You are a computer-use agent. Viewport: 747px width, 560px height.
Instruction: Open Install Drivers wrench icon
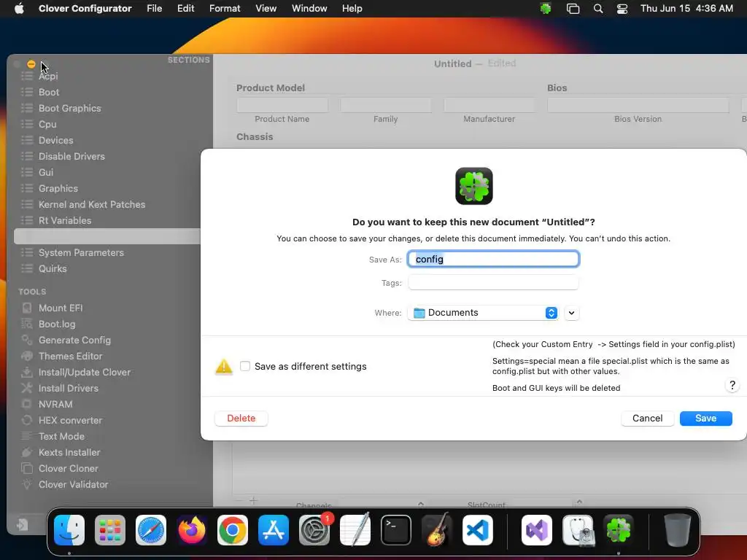tap(27, 388)
